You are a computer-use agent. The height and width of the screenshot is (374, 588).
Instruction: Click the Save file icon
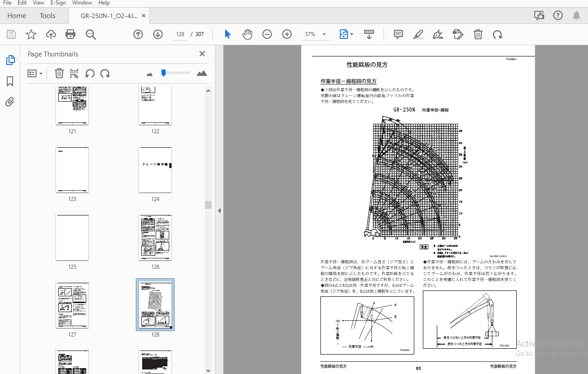(11, 34)
